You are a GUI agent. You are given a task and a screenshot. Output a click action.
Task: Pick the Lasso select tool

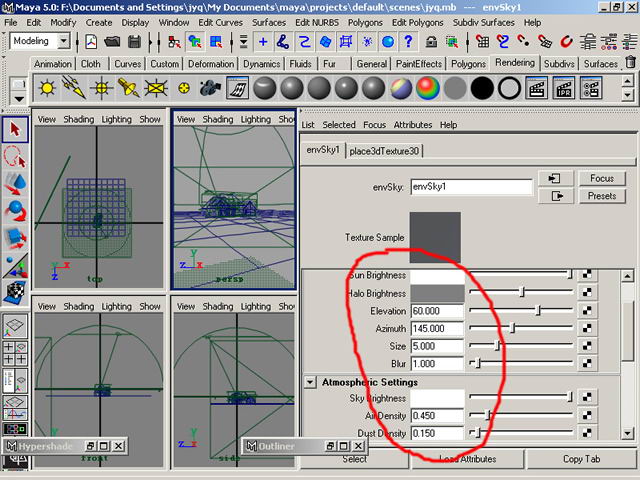tap(15, 157)
